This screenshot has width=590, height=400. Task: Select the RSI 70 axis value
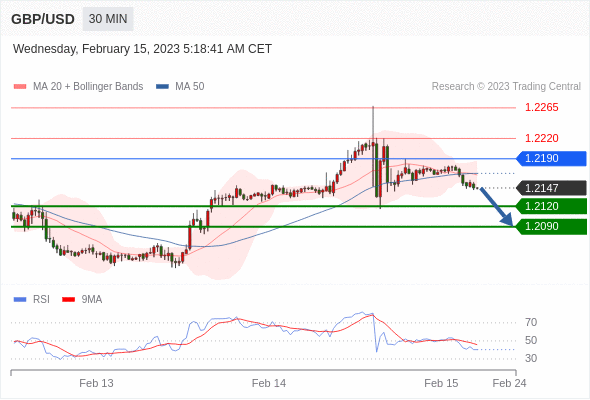point(531,322)
